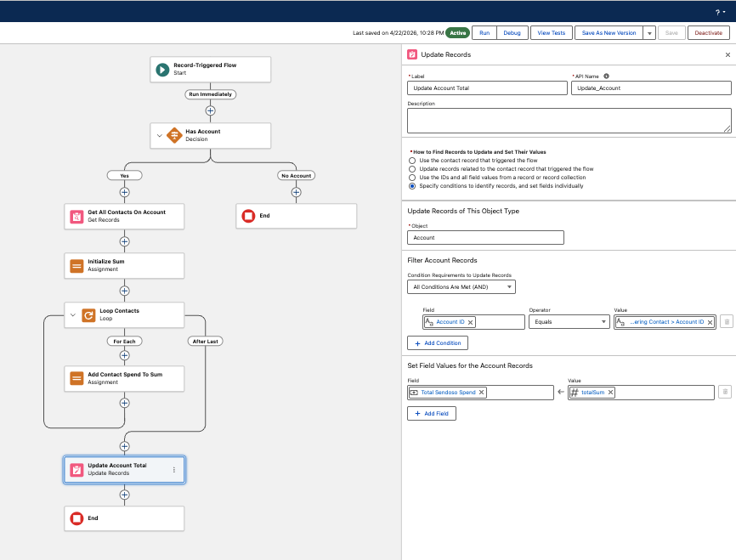Open the All Conditions Are Met dropdown
This screenshot has height=560, width=736.
[461, 287]
